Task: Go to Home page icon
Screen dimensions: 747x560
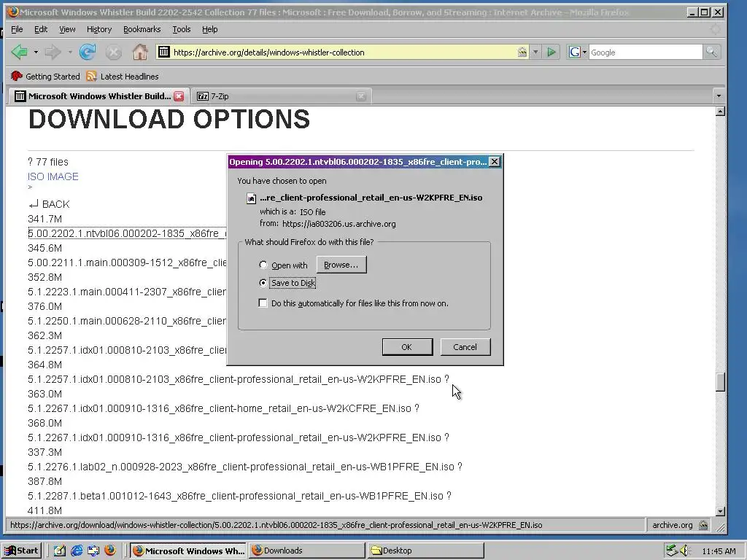Action: click(x=139, y=52)
